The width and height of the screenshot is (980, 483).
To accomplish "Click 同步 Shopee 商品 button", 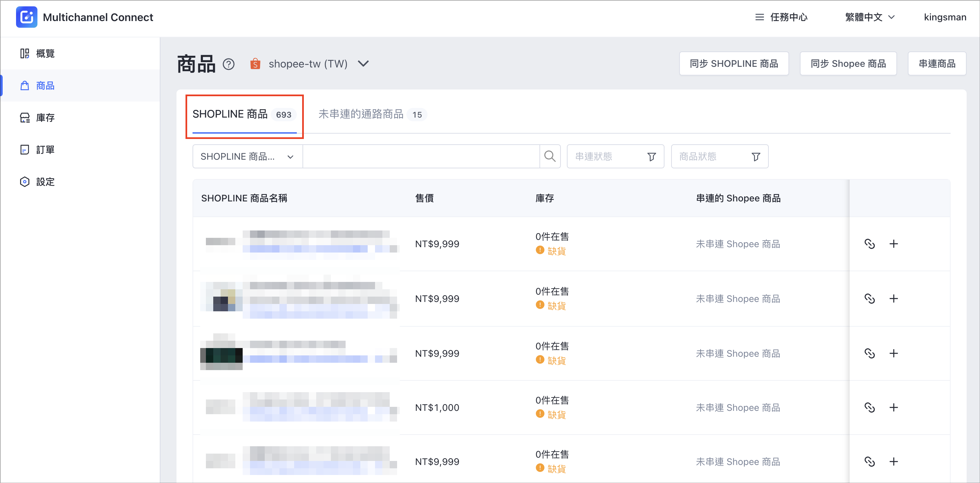I will [x=848, y=63].
